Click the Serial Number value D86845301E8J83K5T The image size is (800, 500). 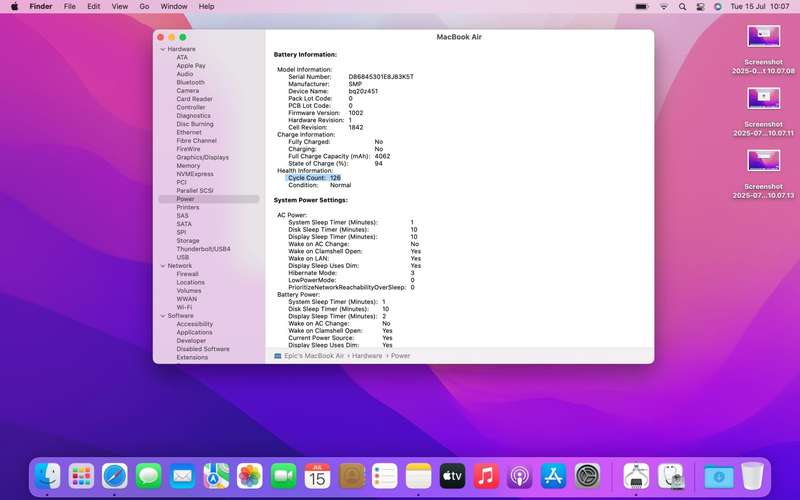pyautogui.click(x=381, y=77)
